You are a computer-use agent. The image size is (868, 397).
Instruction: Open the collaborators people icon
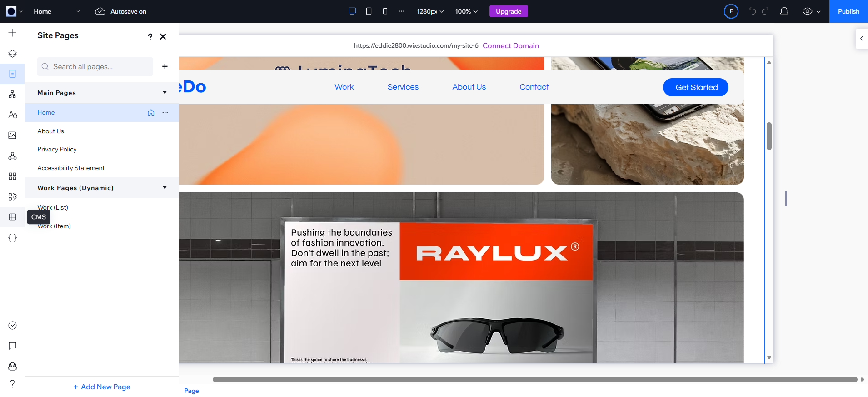pyautogui.click(x=12, y=367)
